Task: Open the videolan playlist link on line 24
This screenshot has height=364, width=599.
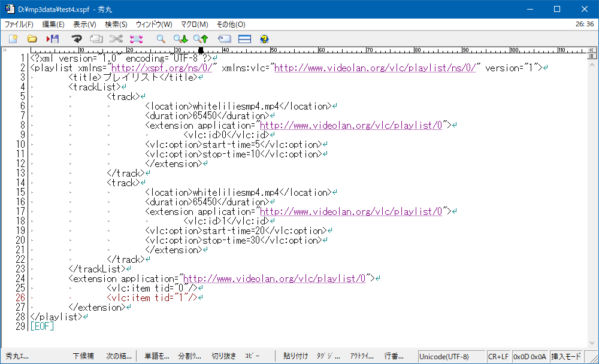Action: pyautogui.click(x=274, y=279)
